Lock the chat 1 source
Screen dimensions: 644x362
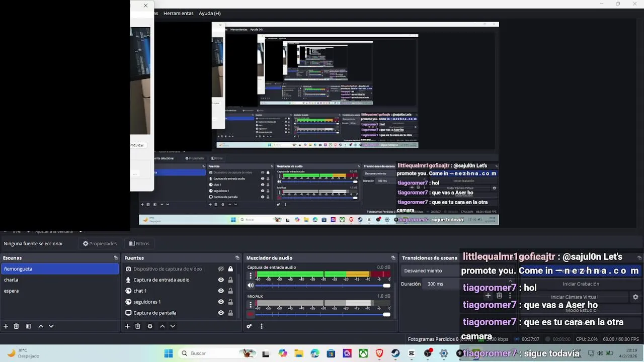point(230,291)
